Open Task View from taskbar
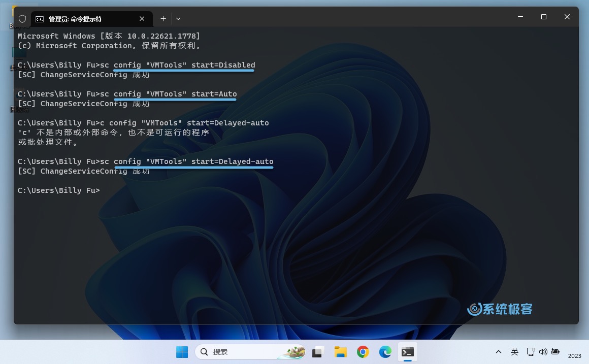 point(317,352)
